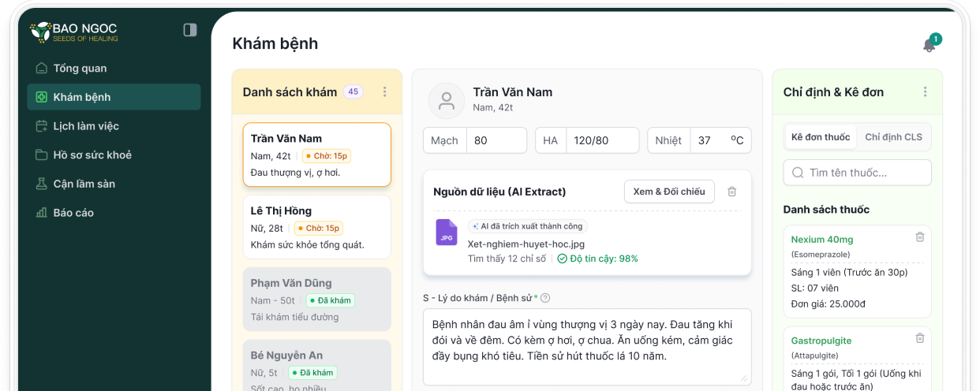Image resolution: width=980 pixels, height=391 pixels.
Task: Open Lịch làm việc in the sidebar
Action: pos(114,126)
